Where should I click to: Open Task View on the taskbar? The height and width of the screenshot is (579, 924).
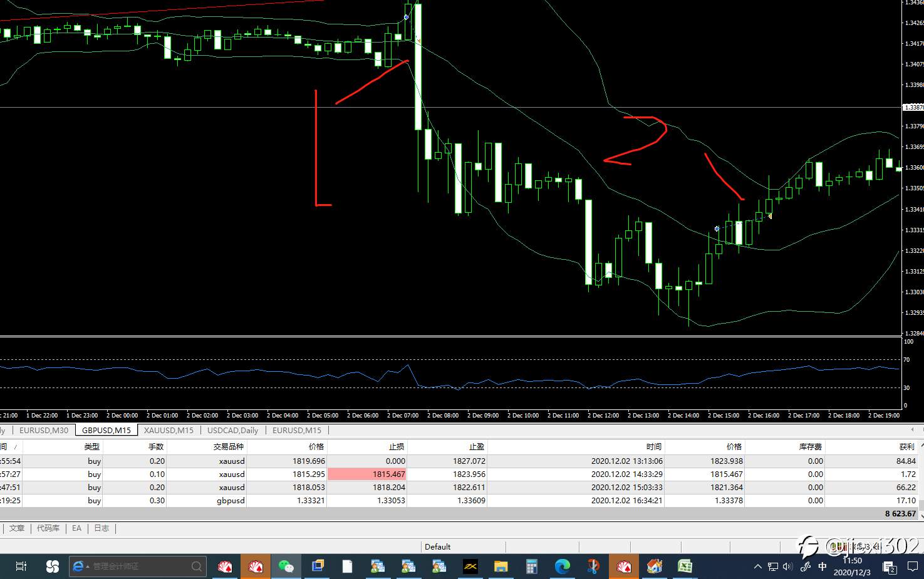(x=21, y=566)
